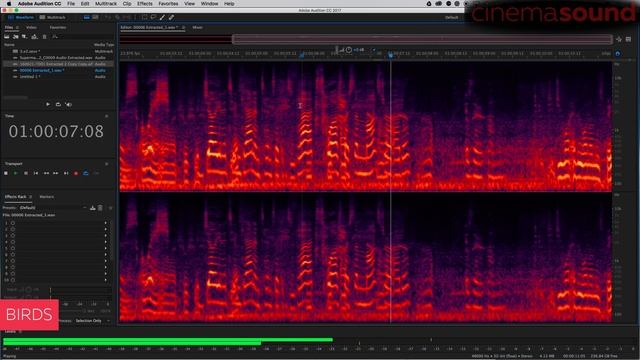This screenshot has height=360, width=640.
Task: Open the Effects menu
Action: point(144,4)
